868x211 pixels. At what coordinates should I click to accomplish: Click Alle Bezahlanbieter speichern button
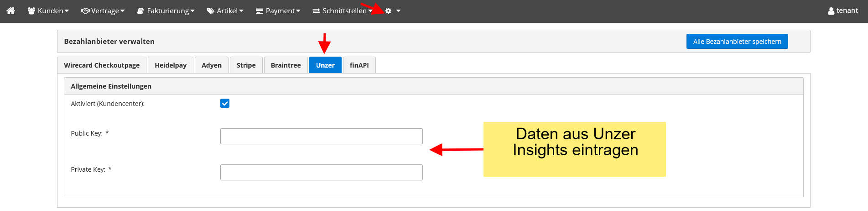tap(737, 42)
